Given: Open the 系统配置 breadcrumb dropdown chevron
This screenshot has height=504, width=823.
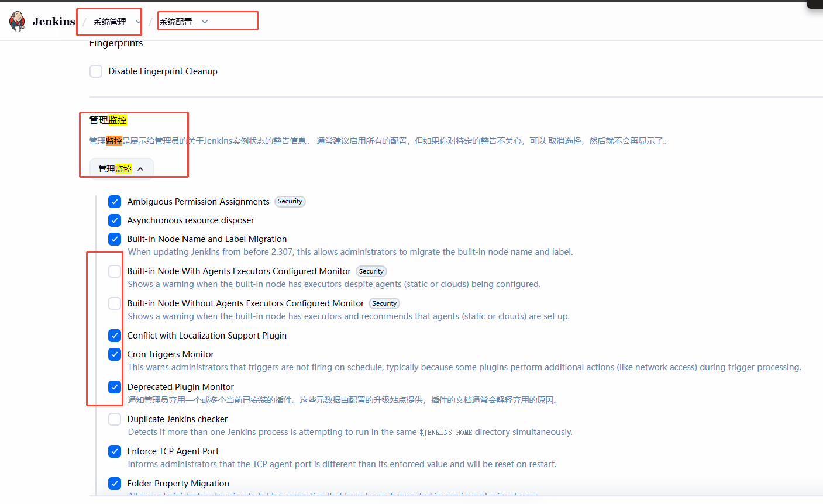Looking at the screenshot, I should (x=205, y=22).
